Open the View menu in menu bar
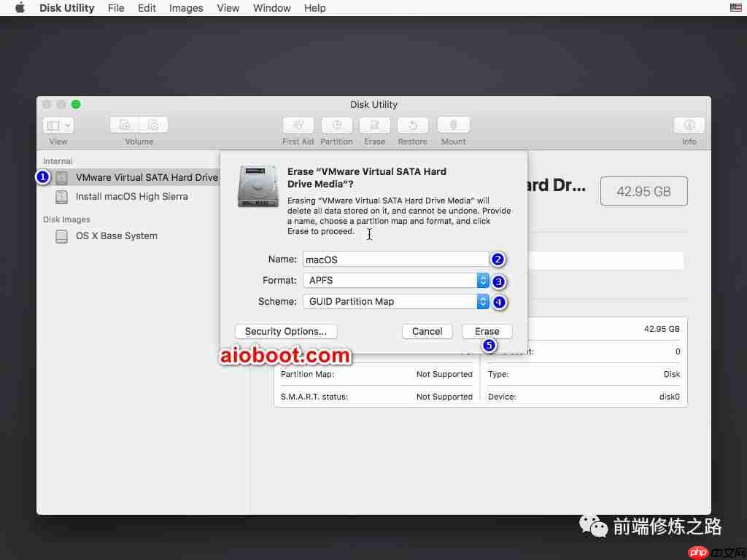747x560 pixels. point(228,8)
